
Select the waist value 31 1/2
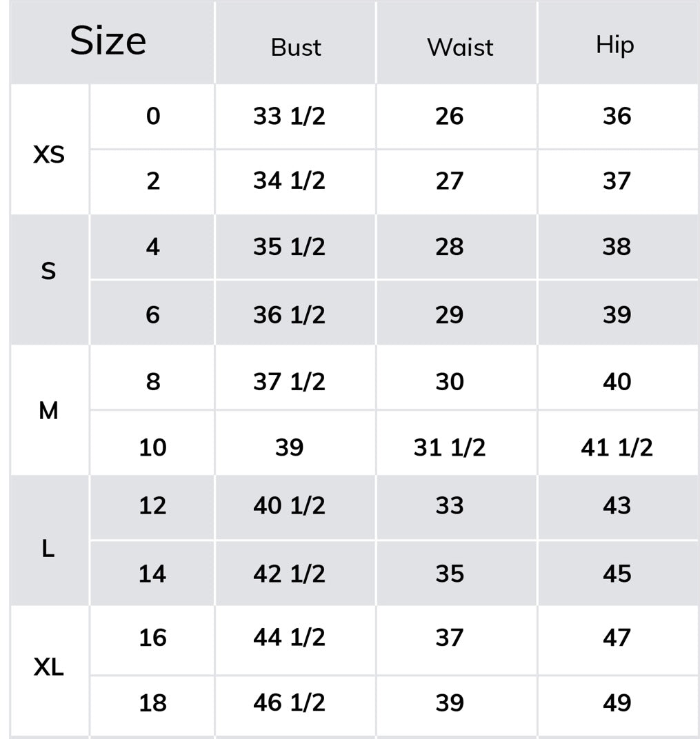449,447
